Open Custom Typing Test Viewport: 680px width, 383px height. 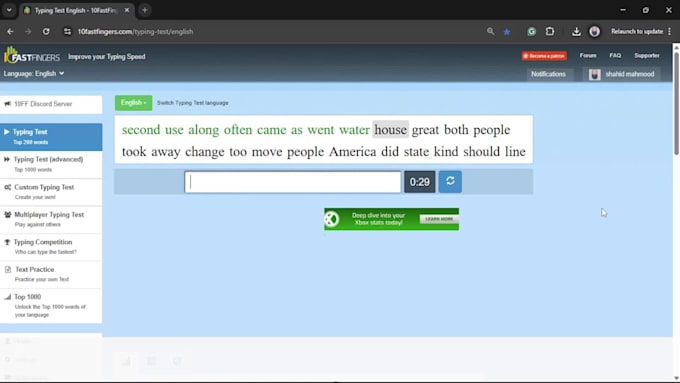coord(51,192)
